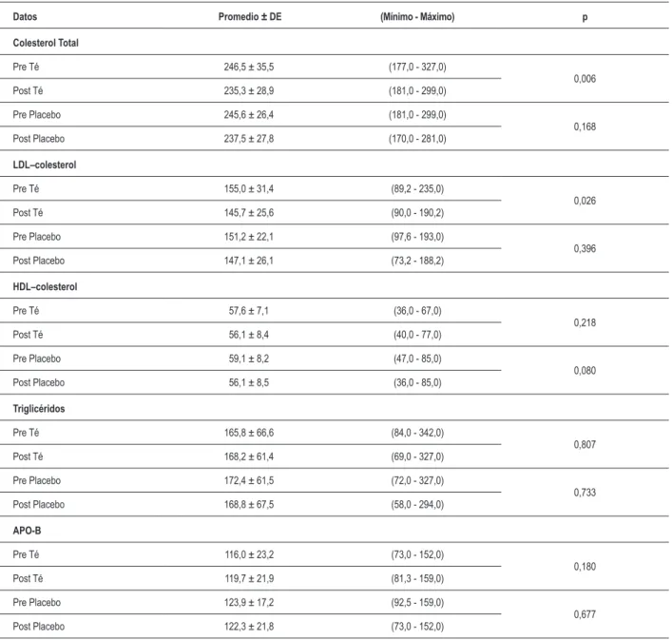Select the range (89,2 - 235,0)
This screenshot has height=640, width=672.
tap(417, 188)
